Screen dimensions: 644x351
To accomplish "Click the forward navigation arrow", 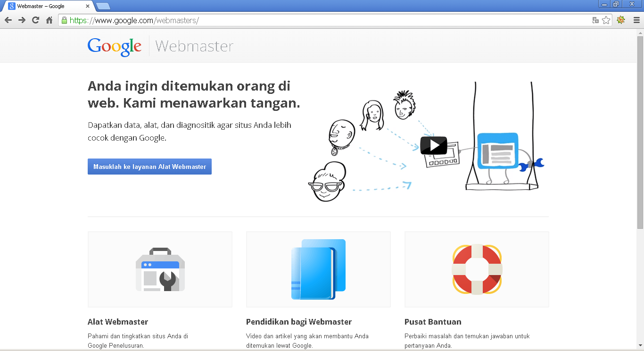I will pyautogui.click(x=22, y=20).
